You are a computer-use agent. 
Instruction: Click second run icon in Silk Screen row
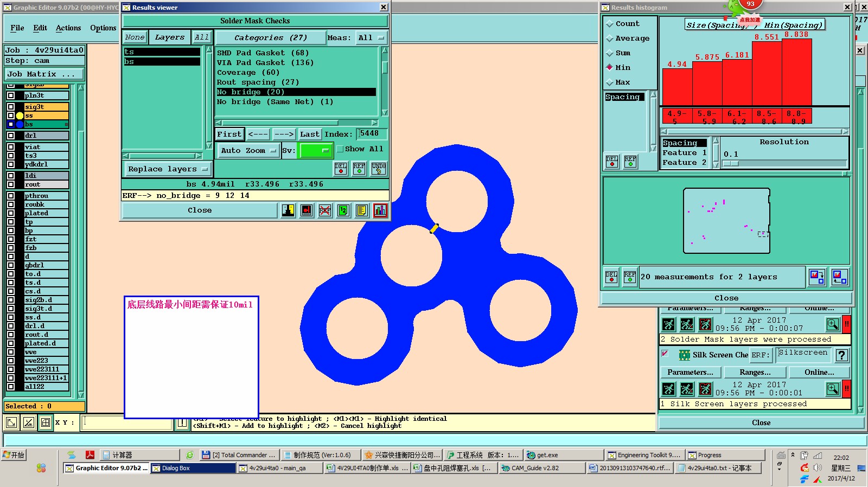click(687, 389)
